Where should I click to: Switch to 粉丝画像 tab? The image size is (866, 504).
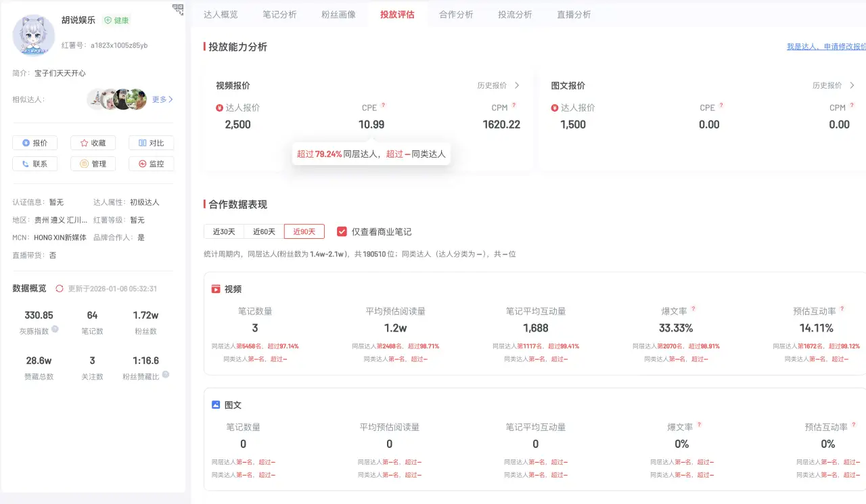point(338,14)
